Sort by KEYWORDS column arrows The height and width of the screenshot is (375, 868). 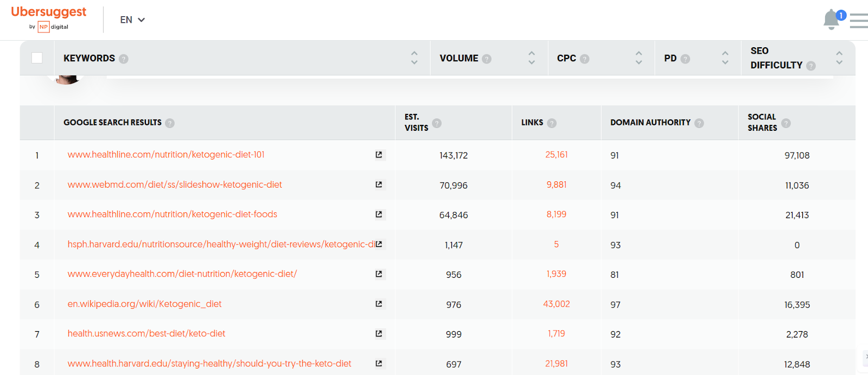pyautogui.click(x=414, y=58)
